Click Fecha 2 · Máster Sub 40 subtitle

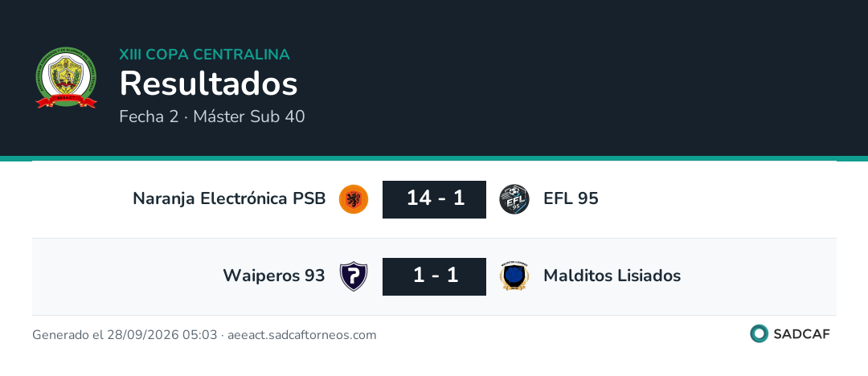point(212,116)
